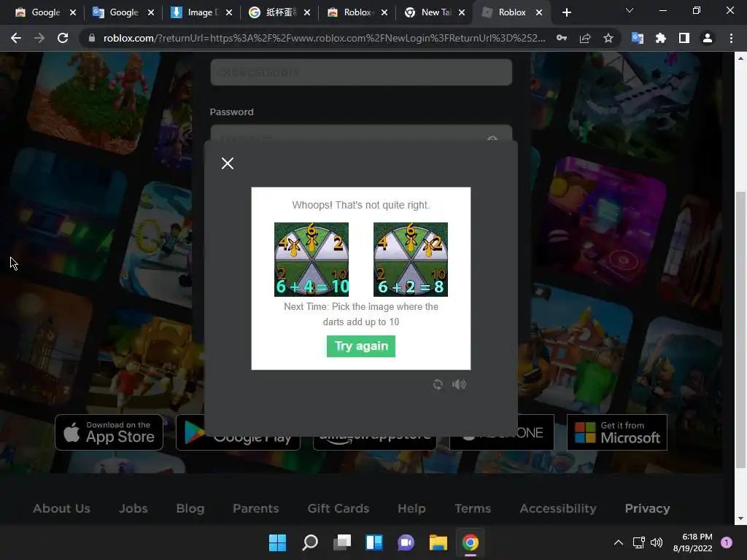The height and width of the screenshot is (560, 747).
Task: Restart the captcha challenge with the refresh icon
Action: pos(438,384)
